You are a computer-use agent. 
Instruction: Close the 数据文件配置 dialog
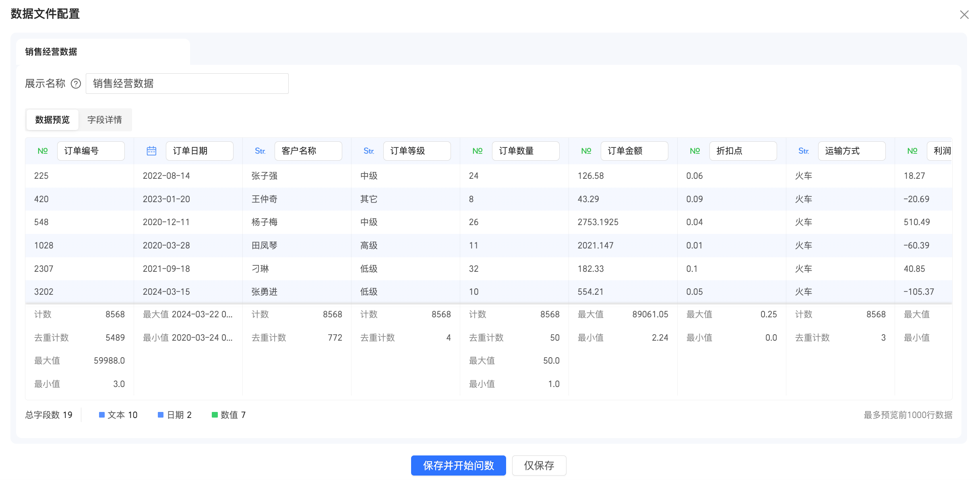tap(964, 15)
